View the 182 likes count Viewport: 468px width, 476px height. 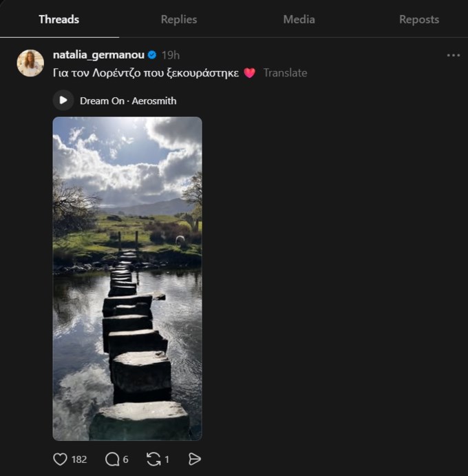pyautogui.click(x=79, y=459)
